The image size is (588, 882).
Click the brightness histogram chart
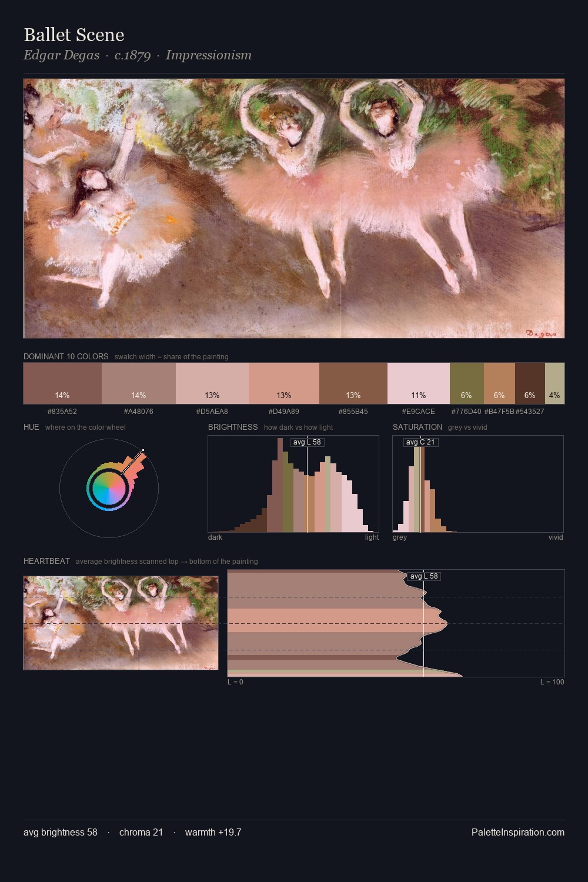coord(293,484)
